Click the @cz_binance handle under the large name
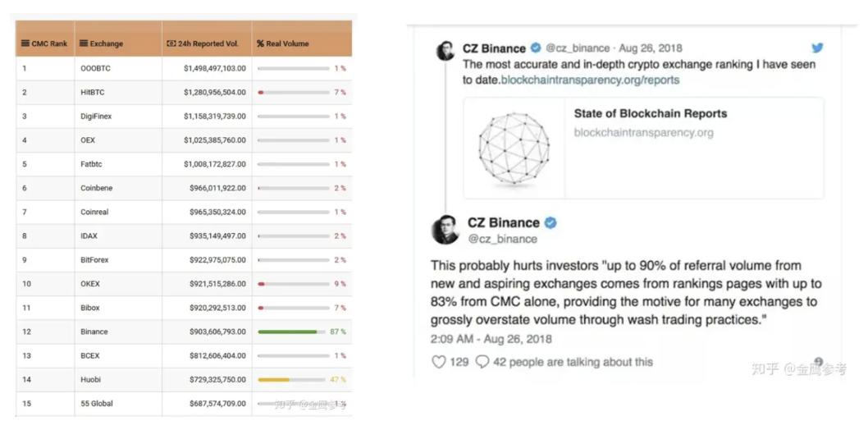Screen dimensions: 868x430 click(502, 239)
